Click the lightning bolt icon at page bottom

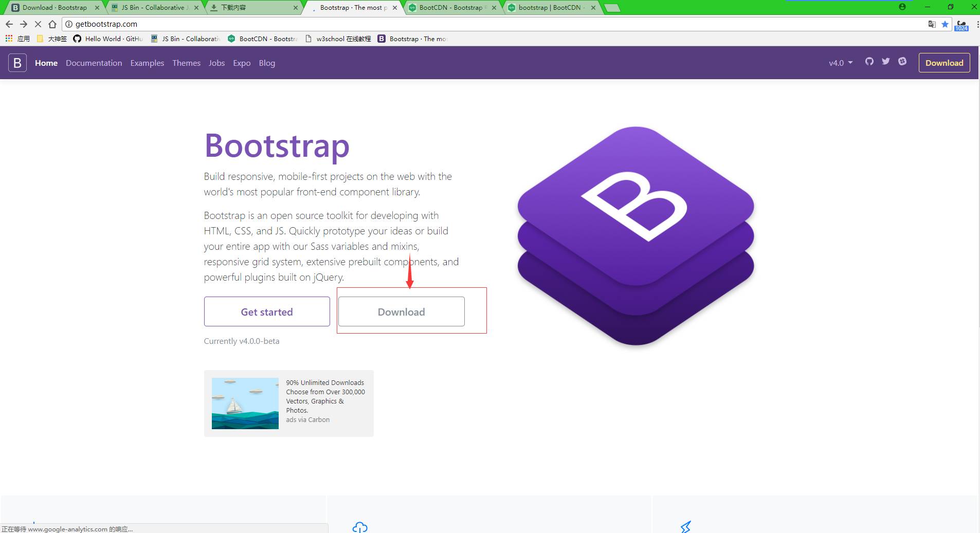pos(686,527)
